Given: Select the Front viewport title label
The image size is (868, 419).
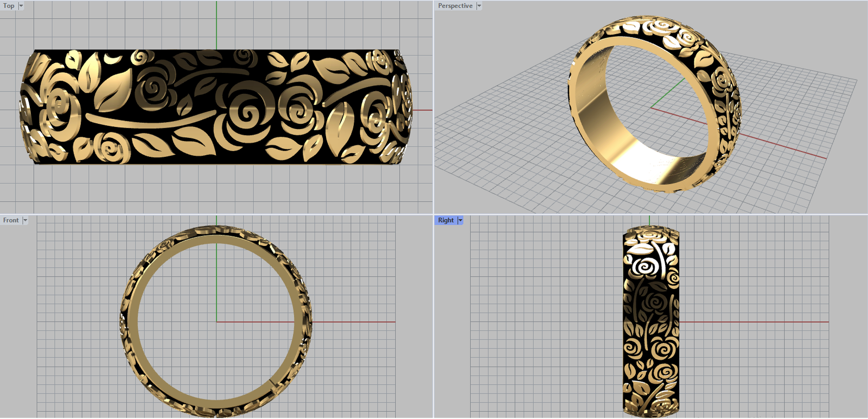Looking at the screenshot, I should pyautogui.click(x=11, y=220).
